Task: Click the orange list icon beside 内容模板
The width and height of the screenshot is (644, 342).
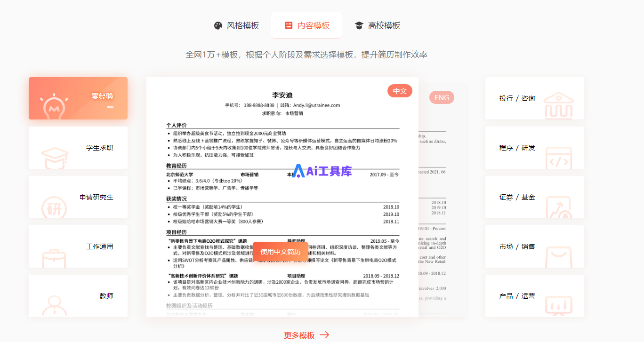Action: (x=289, y=25)
